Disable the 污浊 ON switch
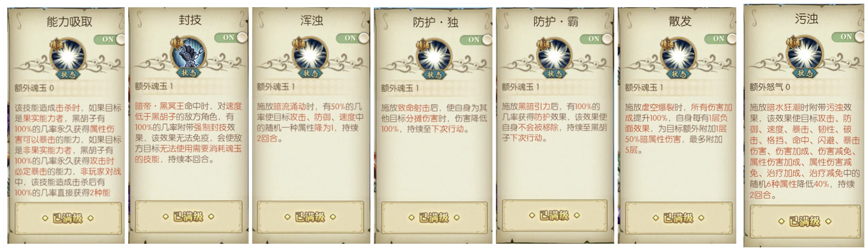Screen dimensions: 868x251 [x=848, y=37]
